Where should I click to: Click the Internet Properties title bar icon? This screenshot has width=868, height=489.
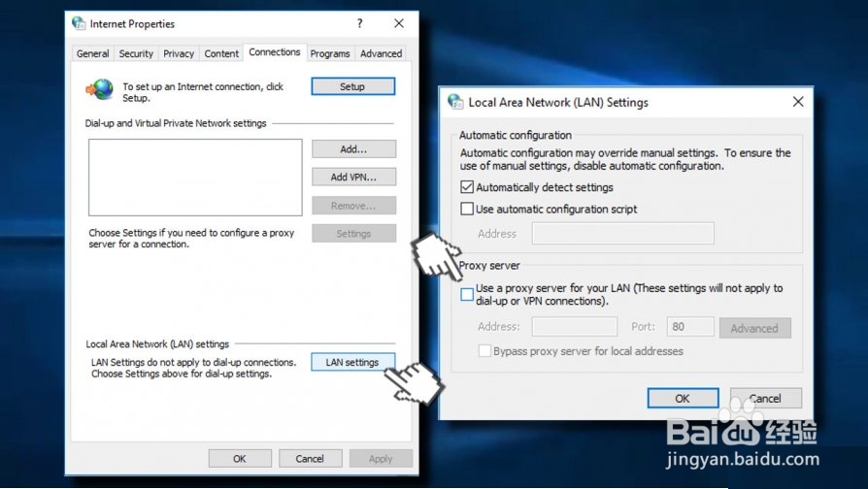(79, 23)
